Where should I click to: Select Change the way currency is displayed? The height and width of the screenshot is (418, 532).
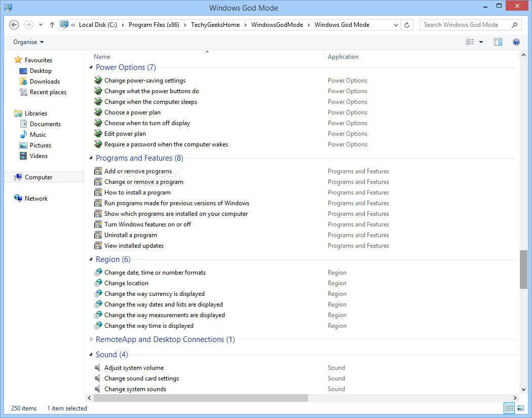click(x=155, y=294)
